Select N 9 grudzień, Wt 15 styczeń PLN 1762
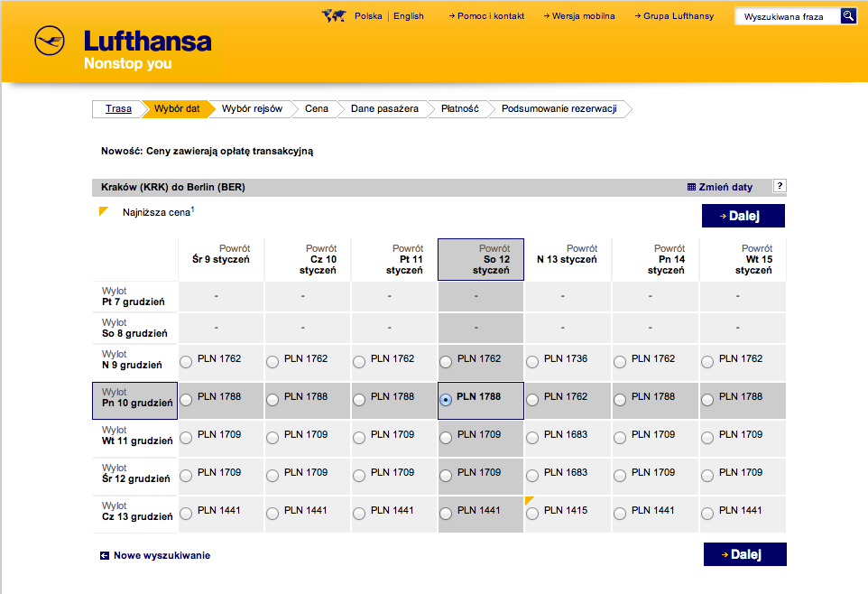The height and width of the screenshot is (594, 868). 707,362
